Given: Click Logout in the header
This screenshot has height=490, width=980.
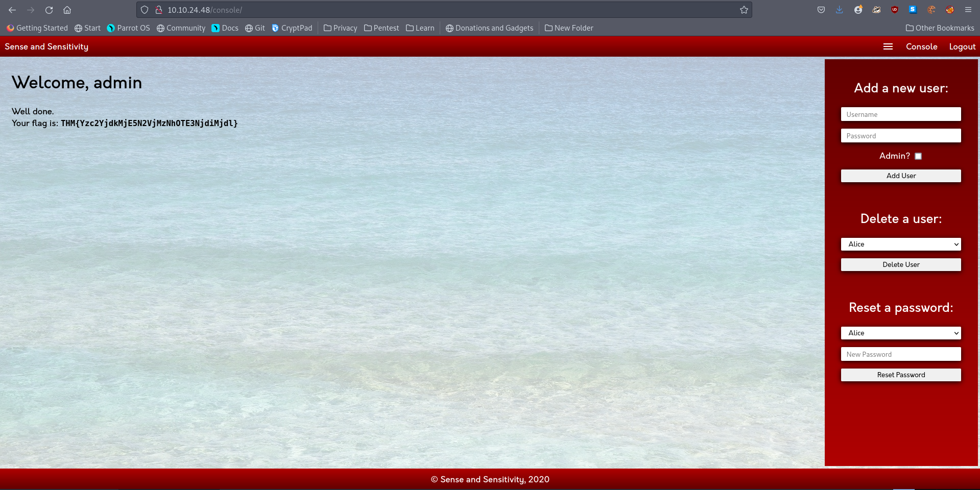Looking at the screenshot, I should [x=962, y=46].
